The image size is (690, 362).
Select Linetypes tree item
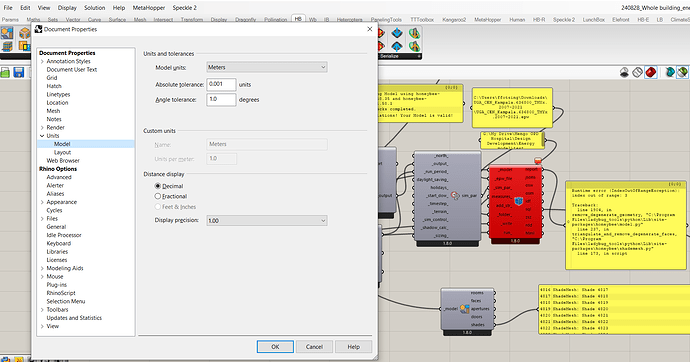click(58, 95)
